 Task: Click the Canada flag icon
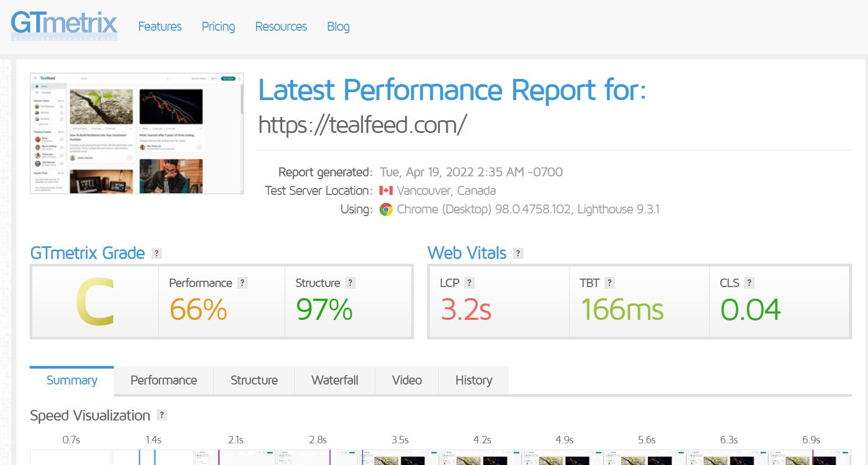point(386,191)
